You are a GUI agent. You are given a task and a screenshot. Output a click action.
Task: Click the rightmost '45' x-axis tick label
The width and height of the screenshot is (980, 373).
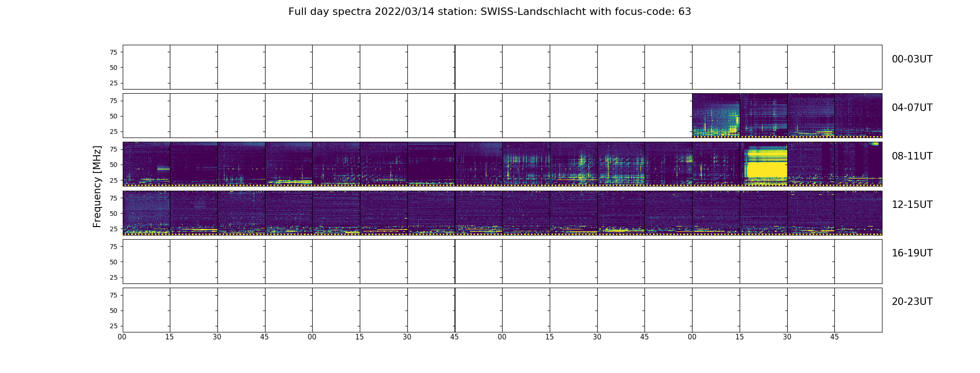tap(834, 337)
